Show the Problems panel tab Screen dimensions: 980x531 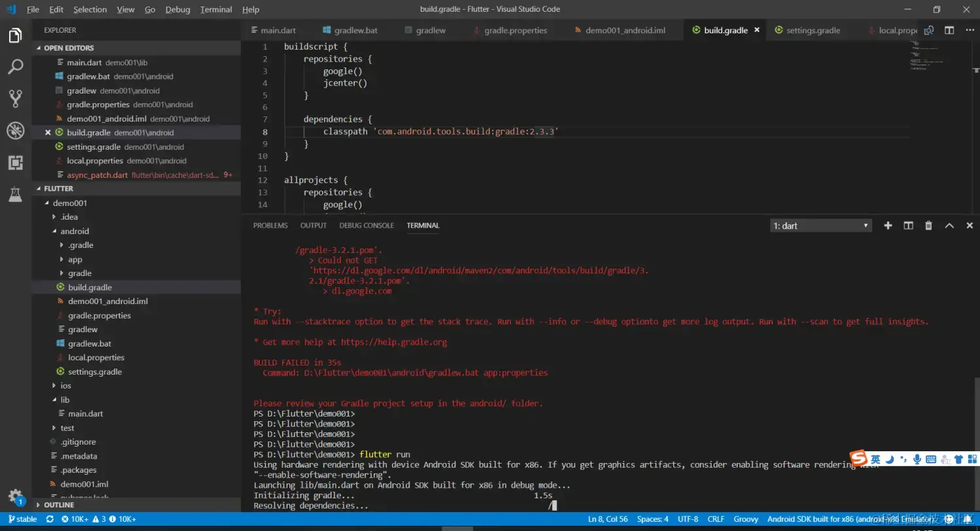270,226
